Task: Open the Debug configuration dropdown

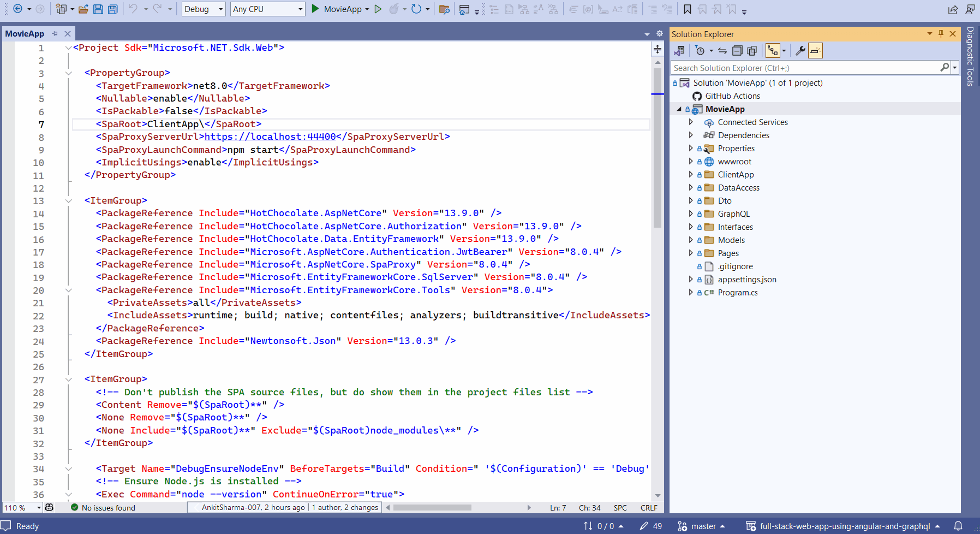Action: (204, 9)
